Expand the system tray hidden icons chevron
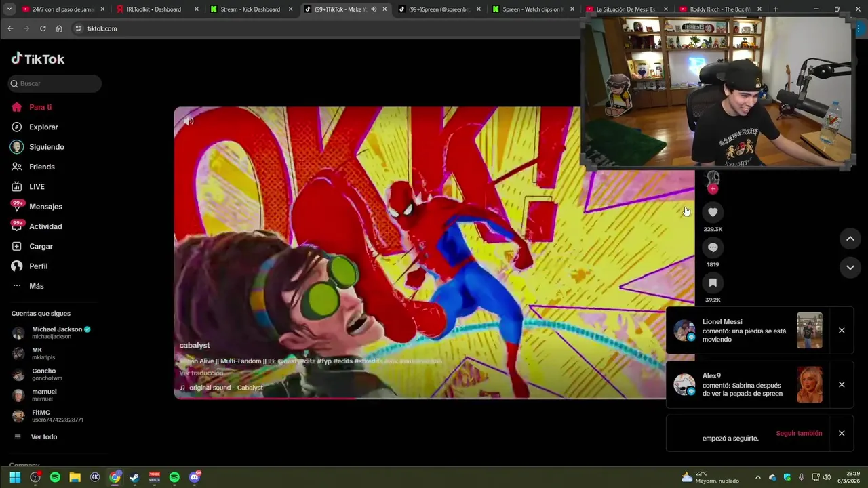The width and height of the screenshot is (868, 488). 758,477
